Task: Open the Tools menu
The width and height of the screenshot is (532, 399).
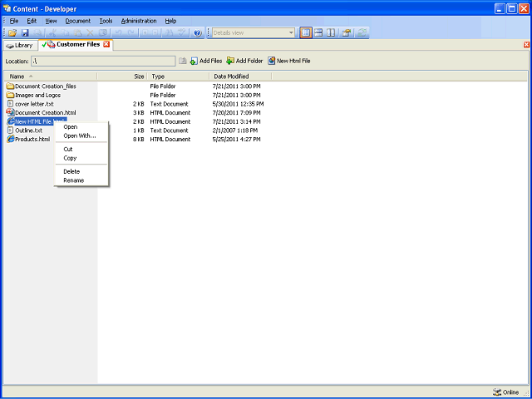Action: pyautogui.click(x=106, y=21)
